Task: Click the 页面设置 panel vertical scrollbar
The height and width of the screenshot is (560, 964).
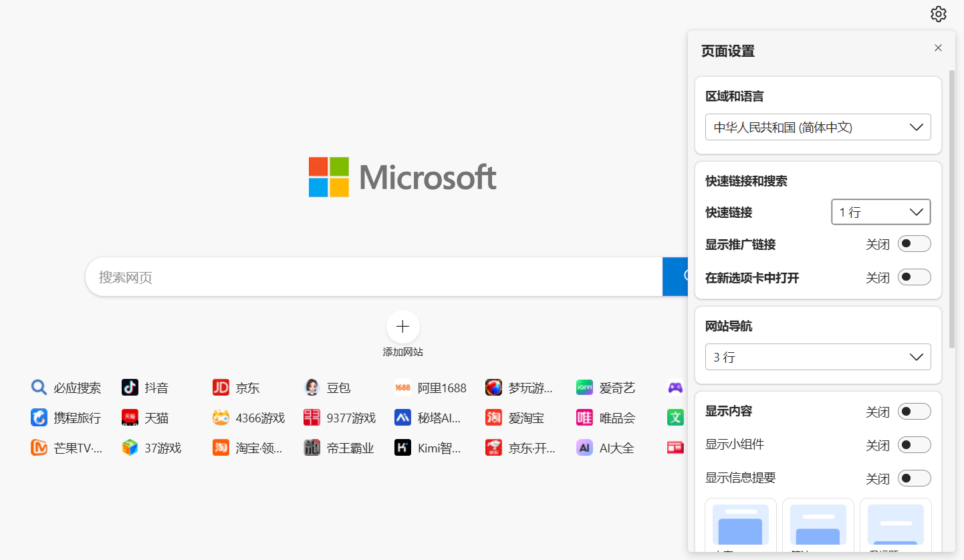Action: click(952, 208)
